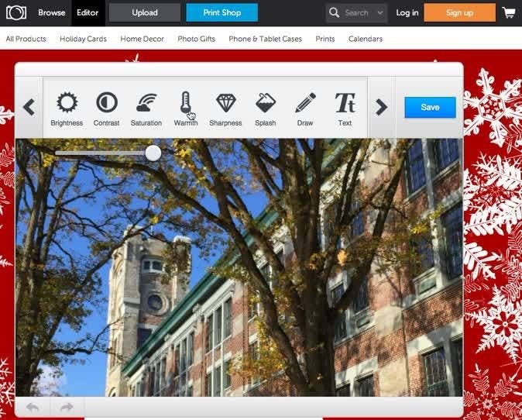Redo the last edit
Viewport: 522px width, 420px height.
[x=67, y=407]
